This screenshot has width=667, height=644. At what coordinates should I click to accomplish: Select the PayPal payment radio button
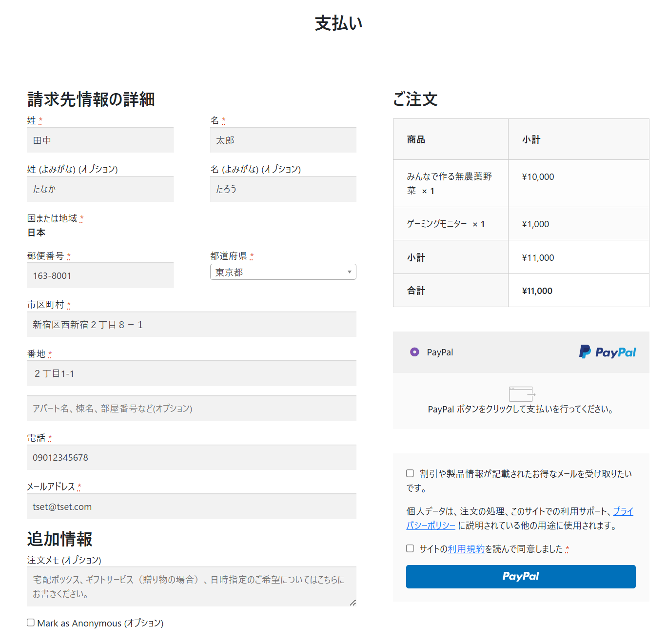pyautogui.click(x=414, y=352)
